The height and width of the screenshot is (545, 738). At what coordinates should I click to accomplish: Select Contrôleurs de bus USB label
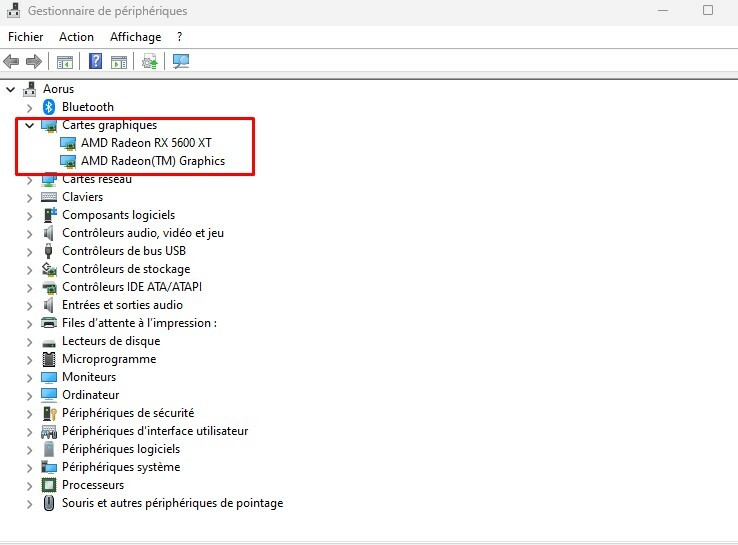click(124, 251)
